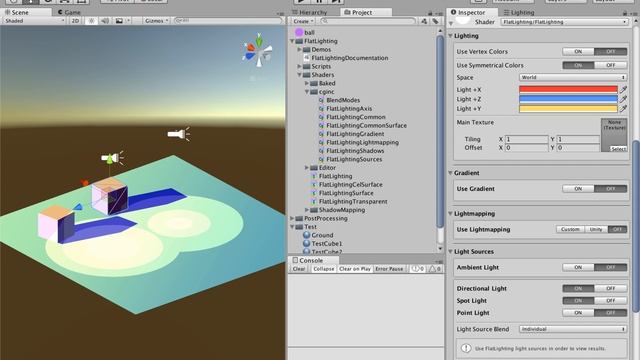This screenshot has width=640, height=360.
Task: Set Ambient Light to ON
Action: click(x=578, y=267)
